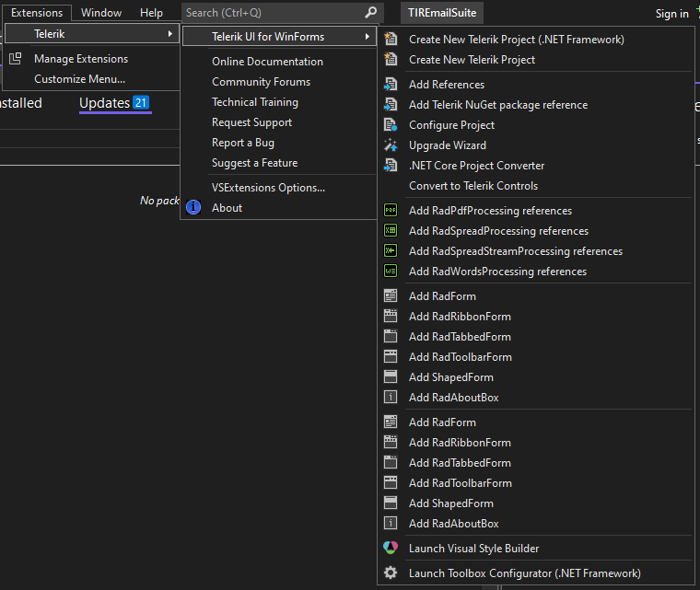This screenshot has height=590, width=700.
Task: Switch to the Updates tab
Action: (x=104, y=103)
